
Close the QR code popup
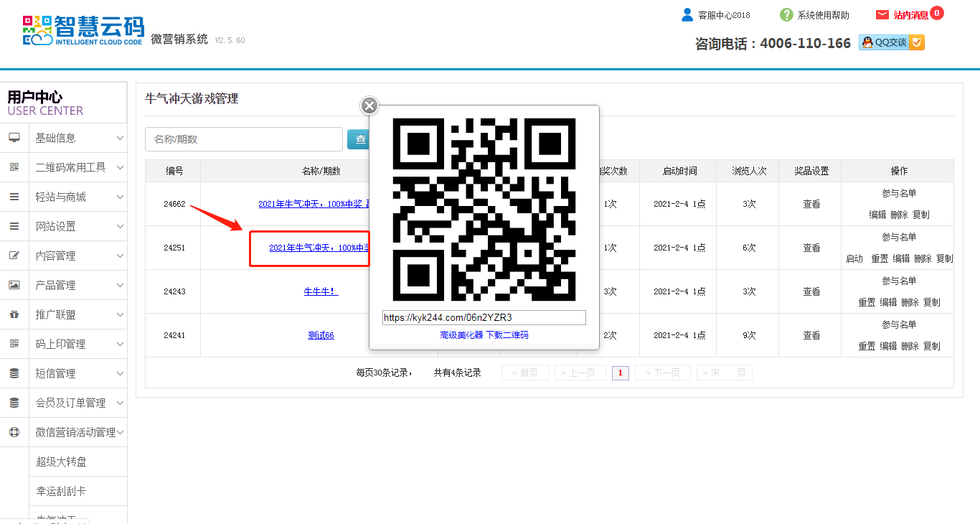click(x=369, y=106)
